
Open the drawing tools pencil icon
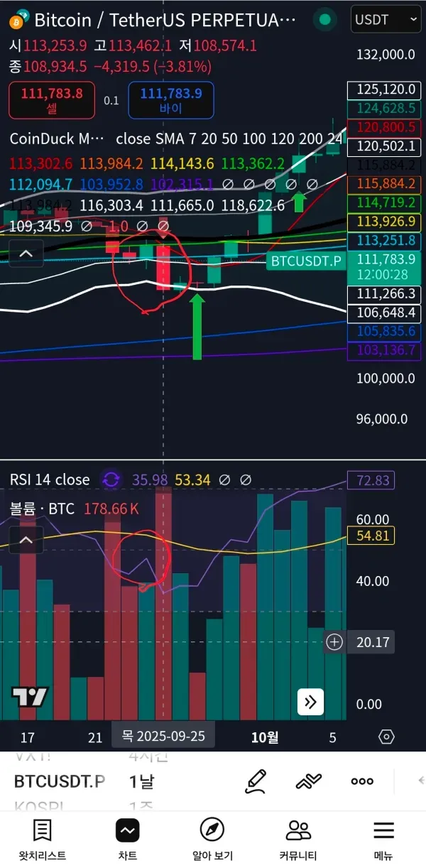click(256, 781)
